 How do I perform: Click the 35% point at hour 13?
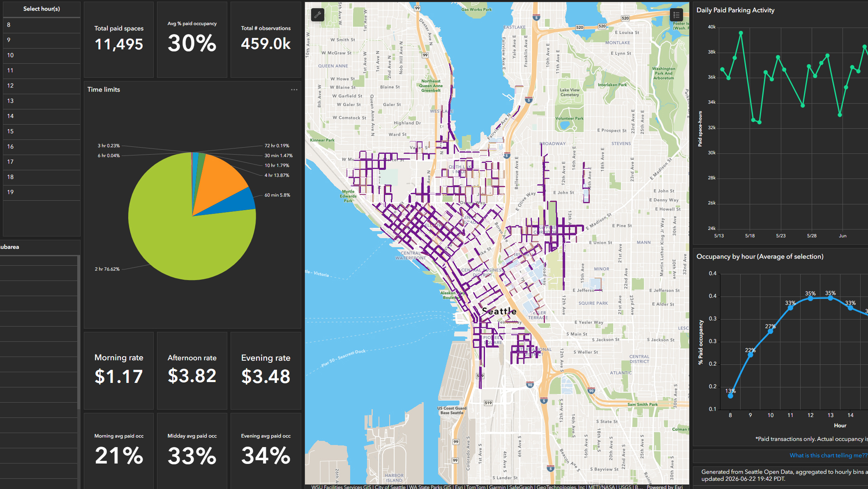tap(831, 298)
